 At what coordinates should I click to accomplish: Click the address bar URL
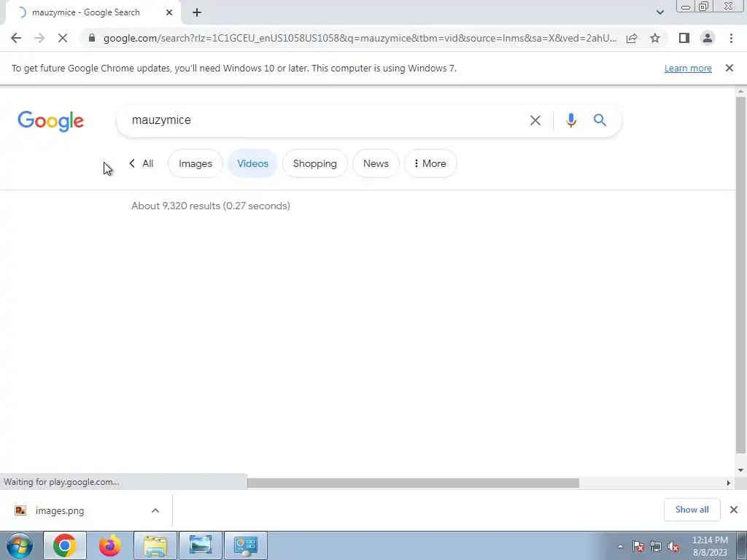point(360,38)
